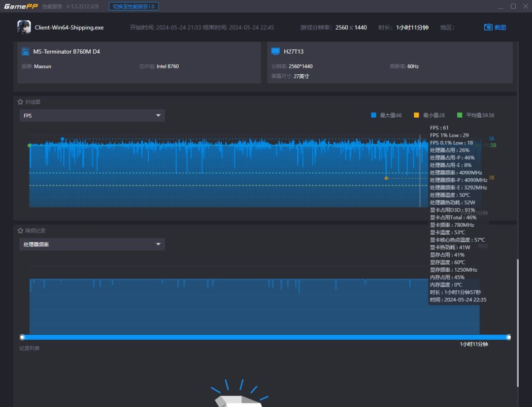Click the blue peak marker on FPS chart

coord(62,139)
